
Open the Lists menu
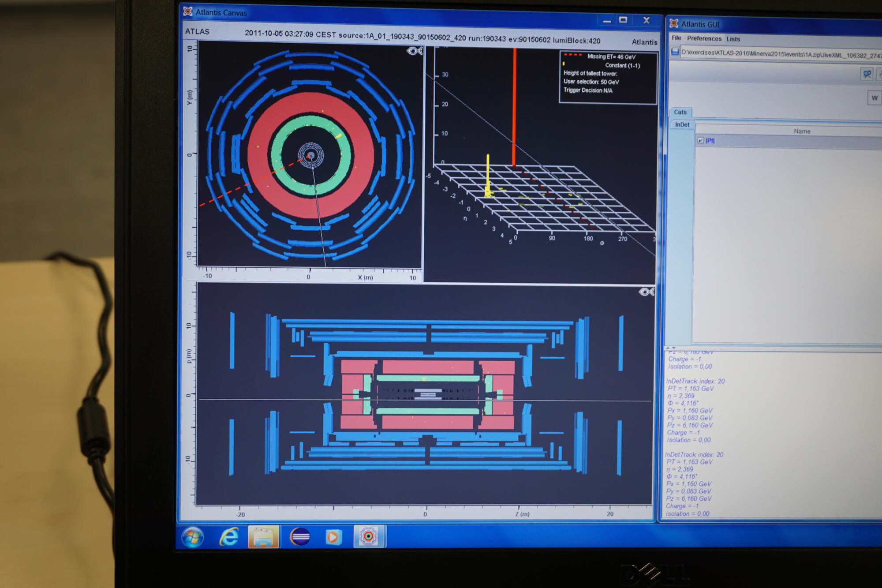pyautogui.click(x=733, y=39)
